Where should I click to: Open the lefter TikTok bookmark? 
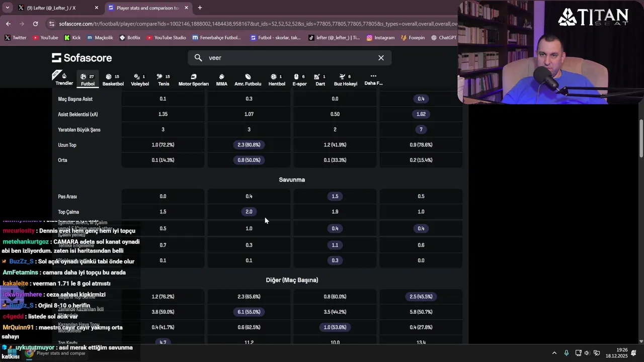click(x=334, y=38)
